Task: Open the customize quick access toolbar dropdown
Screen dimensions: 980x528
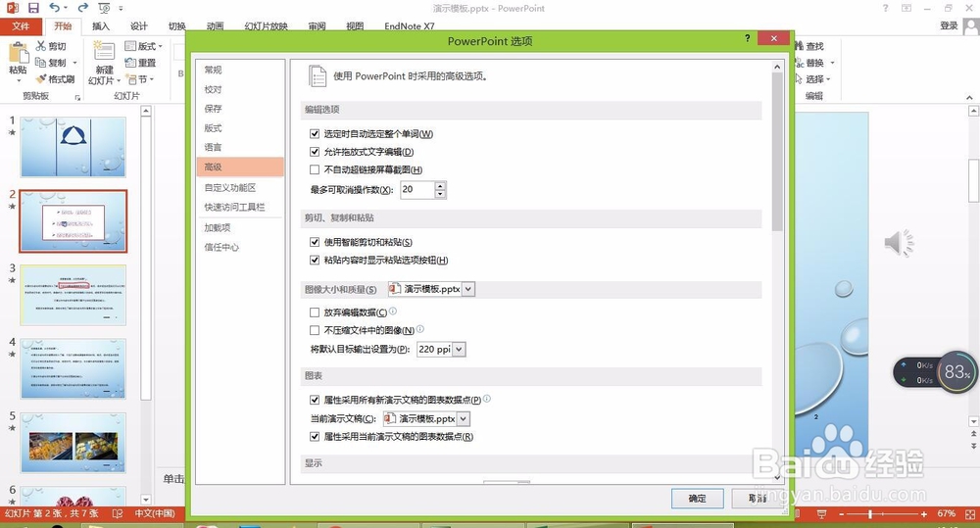Action: pyautogui.click(x=120, y=8)
